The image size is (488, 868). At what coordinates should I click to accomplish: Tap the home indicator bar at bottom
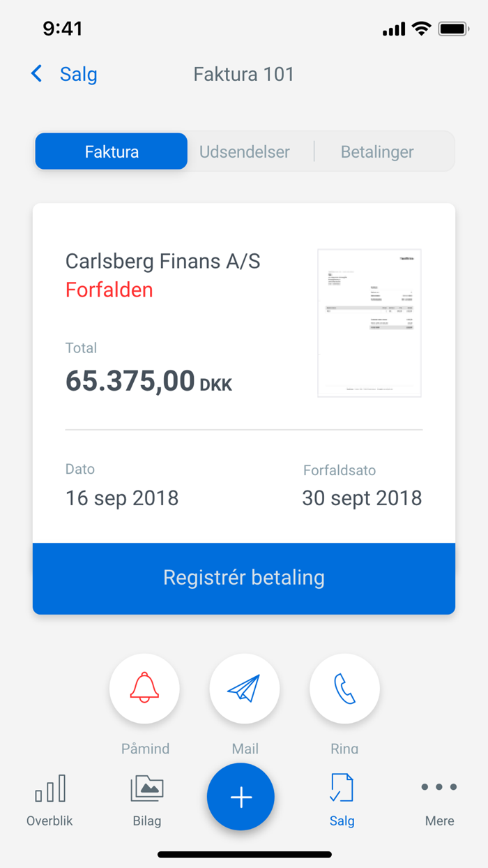(244, 853)
